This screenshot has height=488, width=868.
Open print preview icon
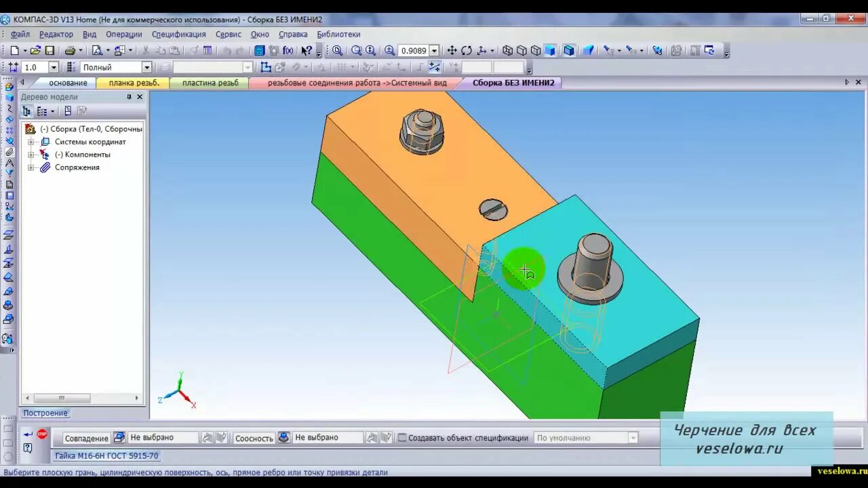(97, 50)
